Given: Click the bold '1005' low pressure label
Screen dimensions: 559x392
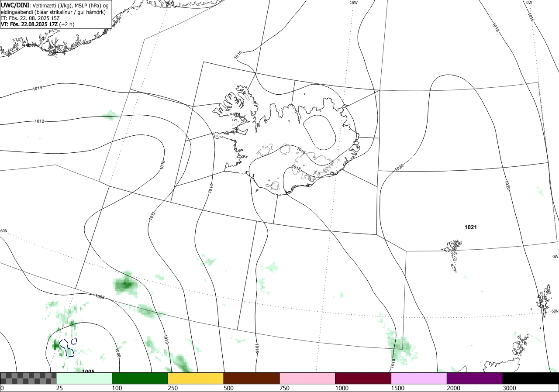Looking at the screenshot, I should tap(88, 371).
